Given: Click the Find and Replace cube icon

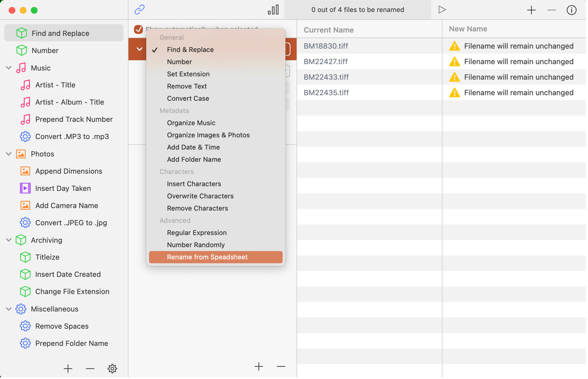Looking at the screenshot, I should tap(22, 33).
